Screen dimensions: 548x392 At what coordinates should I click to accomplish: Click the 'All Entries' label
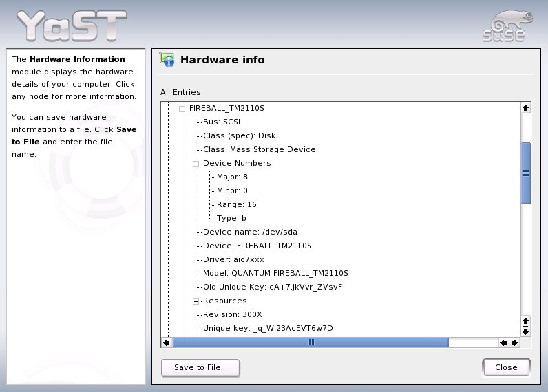(180, 92)
